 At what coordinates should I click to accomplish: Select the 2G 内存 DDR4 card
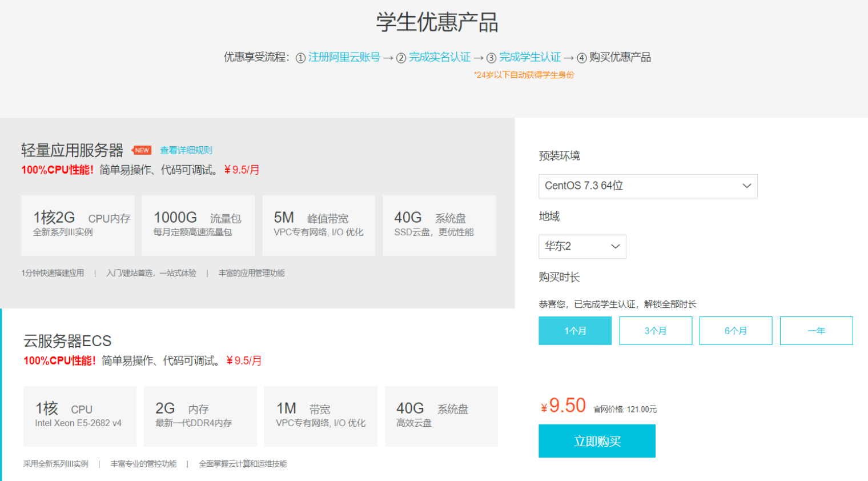point(200,416)
